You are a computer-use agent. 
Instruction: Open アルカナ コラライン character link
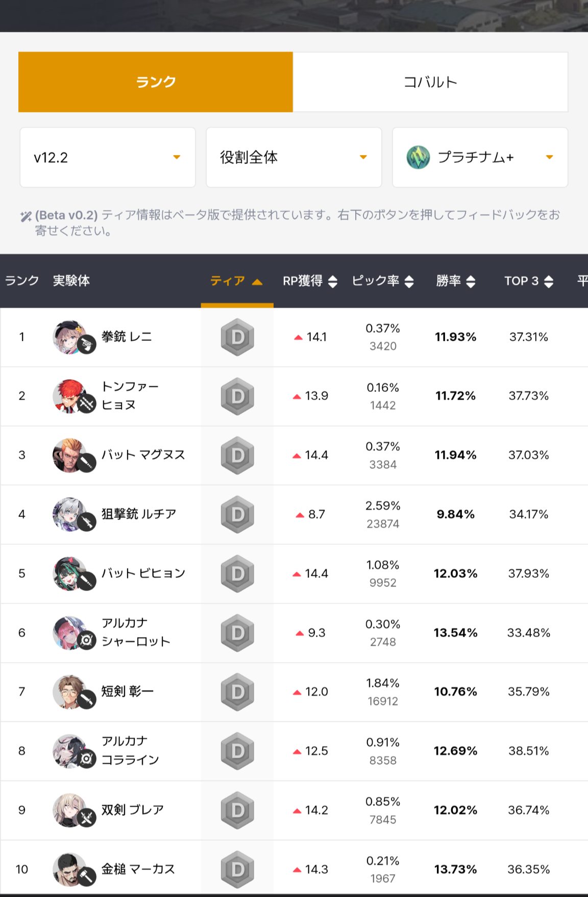pyautogui.click(x=130, y=751)
